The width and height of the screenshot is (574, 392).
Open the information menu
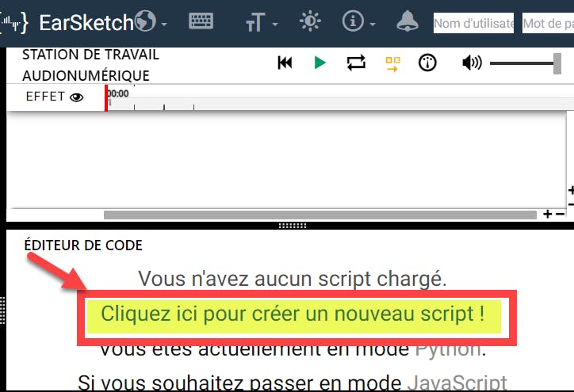click(x=358, y=21)
